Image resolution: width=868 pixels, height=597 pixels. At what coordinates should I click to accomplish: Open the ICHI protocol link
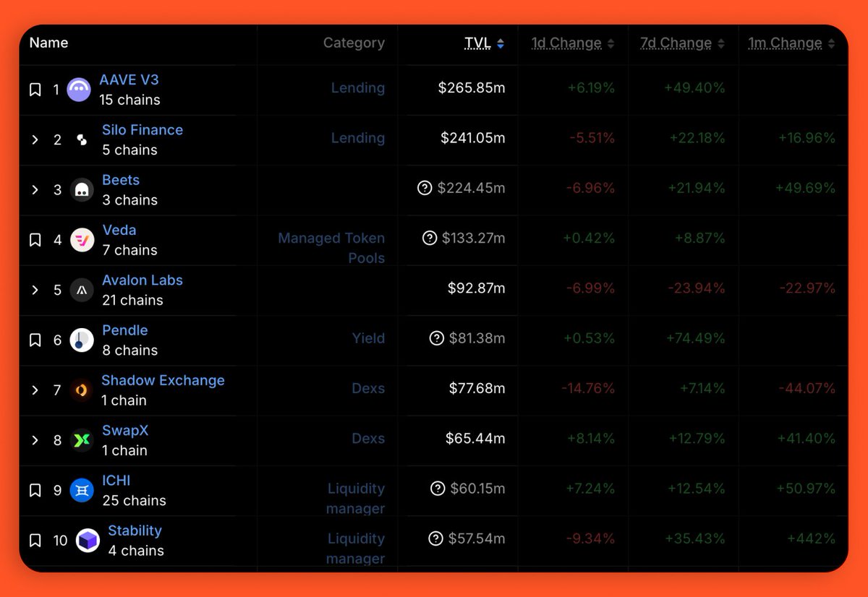tap(116, 481)
